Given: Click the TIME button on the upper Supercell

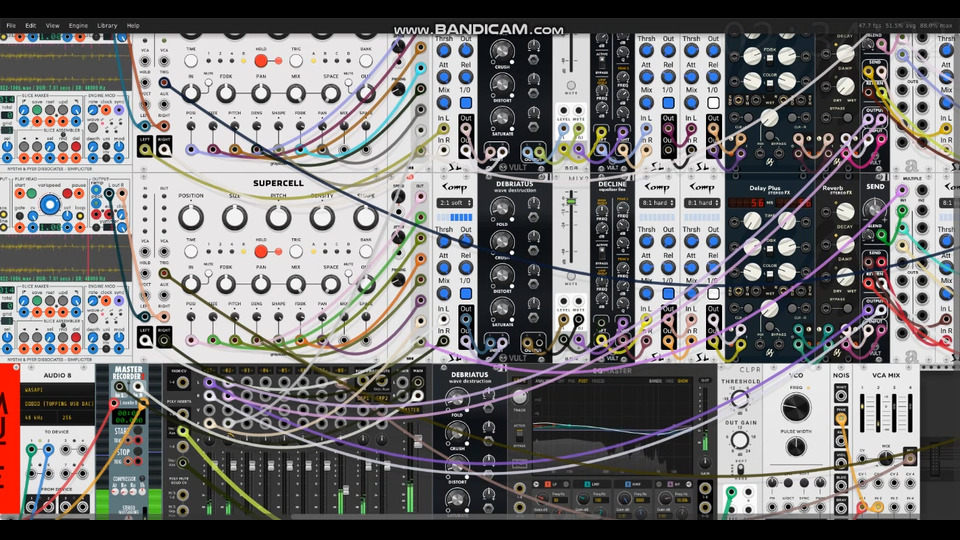Looking at the screenshot, I should coord(191,61).
